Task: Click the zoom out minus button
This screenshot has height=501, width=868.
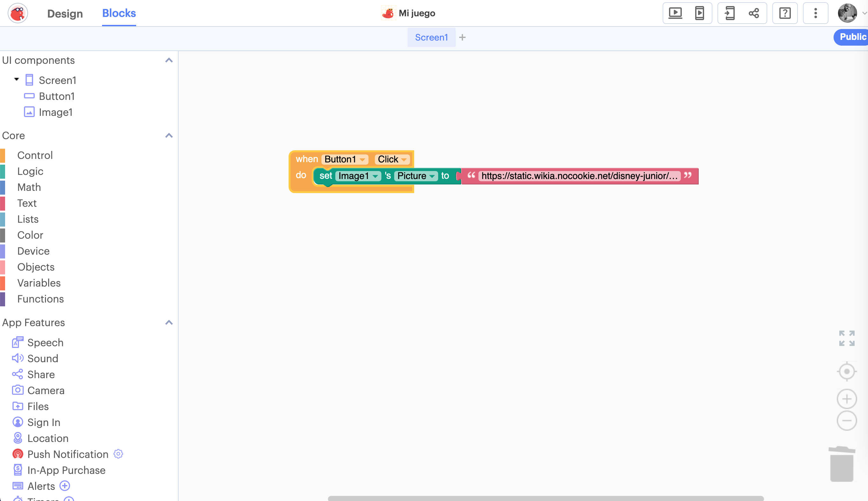Action: click(x=846, y=421)
